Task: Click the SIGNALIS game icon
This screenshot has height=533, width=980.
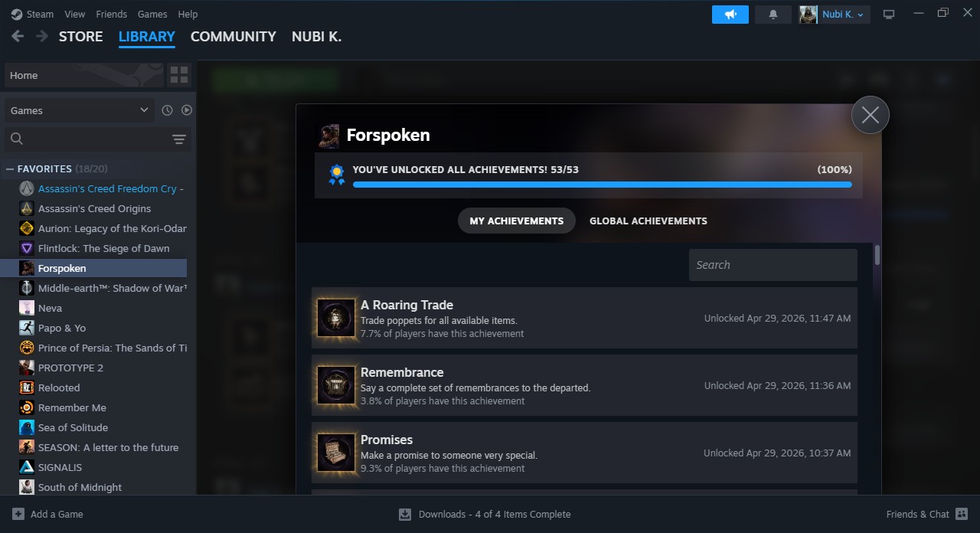Action: click(27, 467)
